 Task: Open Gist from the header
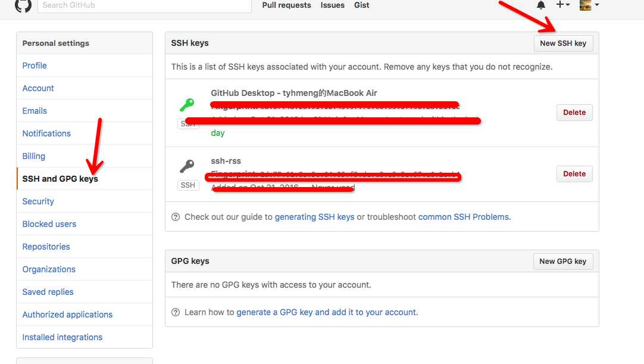tap(361, 5)
